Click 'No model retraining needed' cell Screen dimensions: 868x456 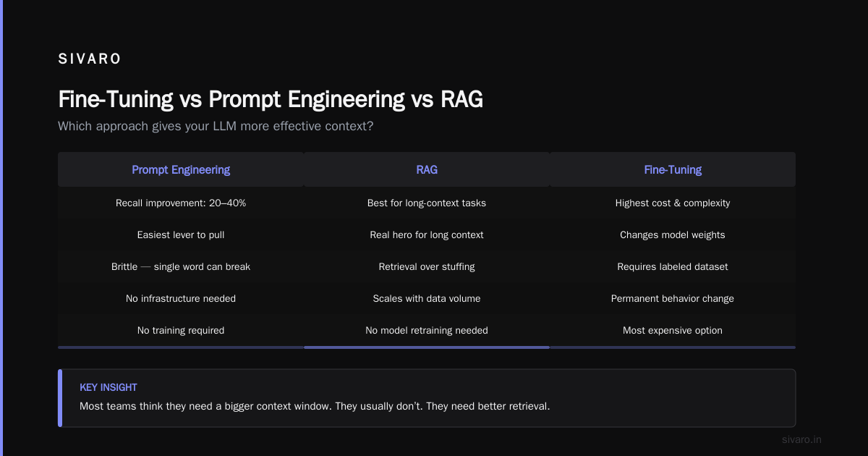point(427,330)
